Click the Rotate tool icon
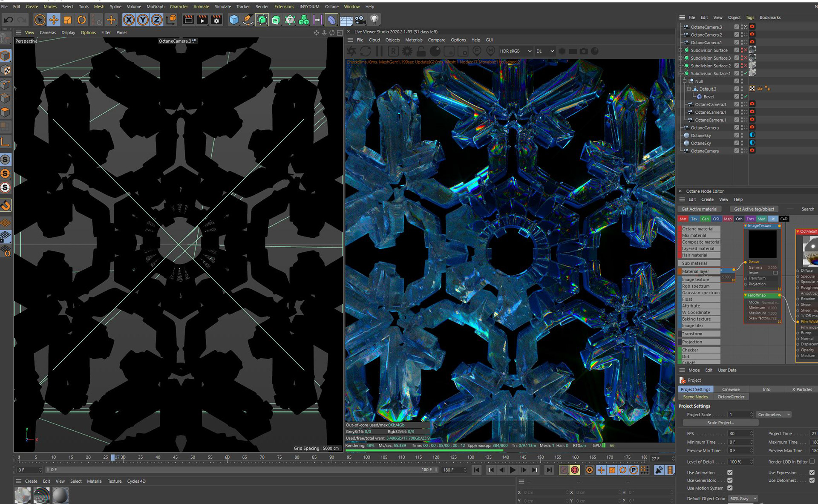This screenshot has width=818, height=504. point(82,20)
